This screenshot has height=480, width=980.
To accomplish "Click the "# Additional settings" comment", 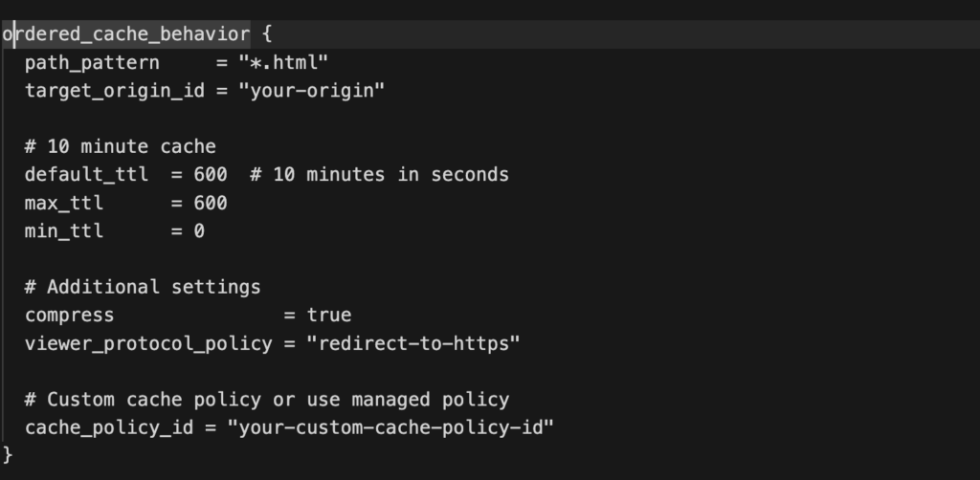I will (143, 287).
